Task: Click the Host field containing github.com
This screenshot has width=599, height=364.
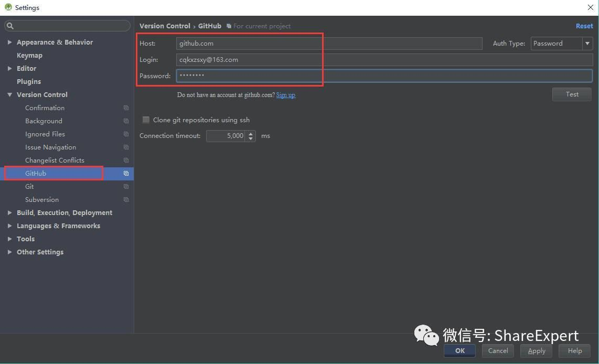Action: click(x=329, y=44)
